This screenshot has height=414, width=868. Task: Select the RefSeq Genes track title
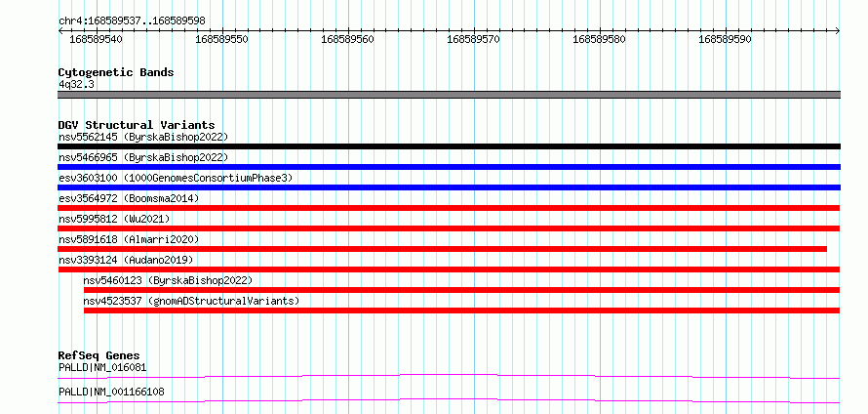click(x=99, y=355)
